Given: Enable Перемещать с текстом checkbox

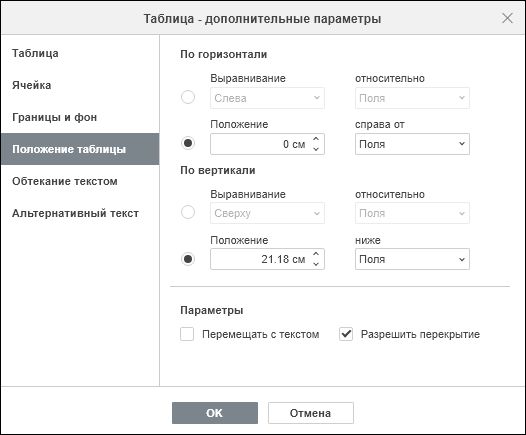Looking at the screenshot, I should point(187,334).
